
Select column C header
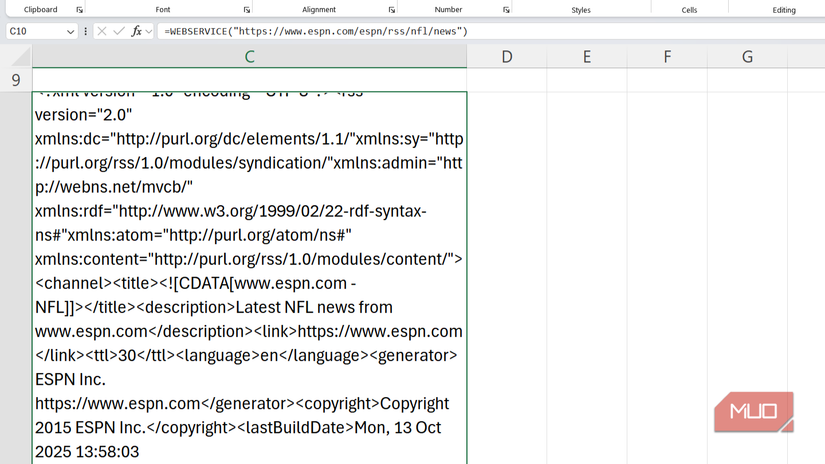pos(249,56)
